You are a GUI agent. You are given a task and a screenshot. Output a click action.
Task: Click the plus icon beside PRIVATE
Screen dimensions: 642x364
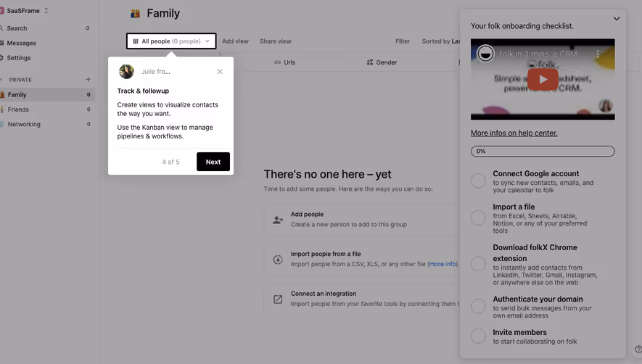(x=88, y=80)
